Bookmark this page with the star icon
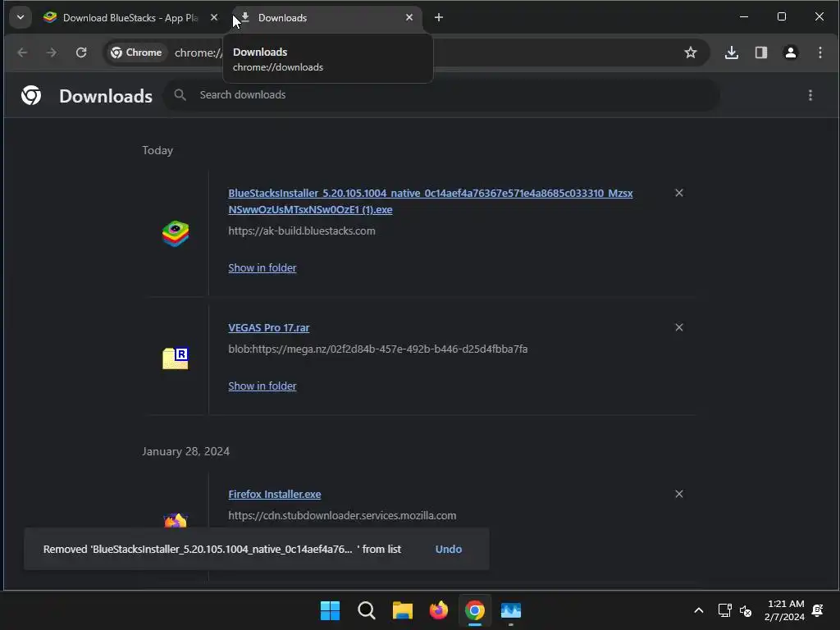This screenshot has width=840, height=630. pyautogui.click(x=691, y=52)
